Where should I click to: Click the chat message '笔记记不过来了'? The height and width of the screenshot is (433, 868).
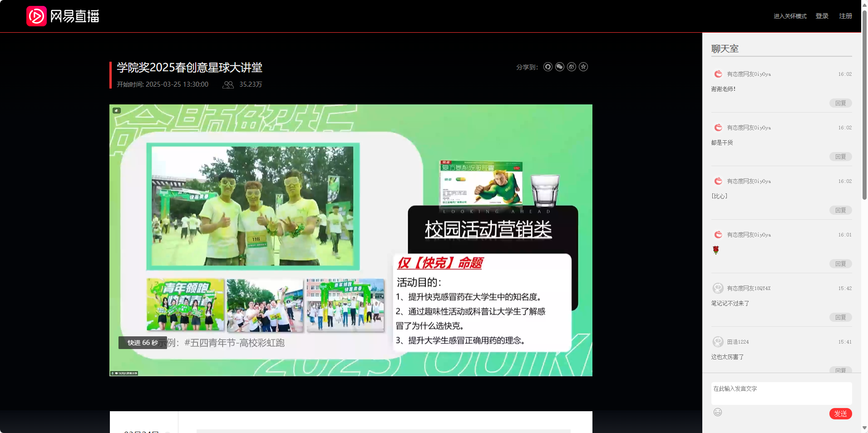730,303
